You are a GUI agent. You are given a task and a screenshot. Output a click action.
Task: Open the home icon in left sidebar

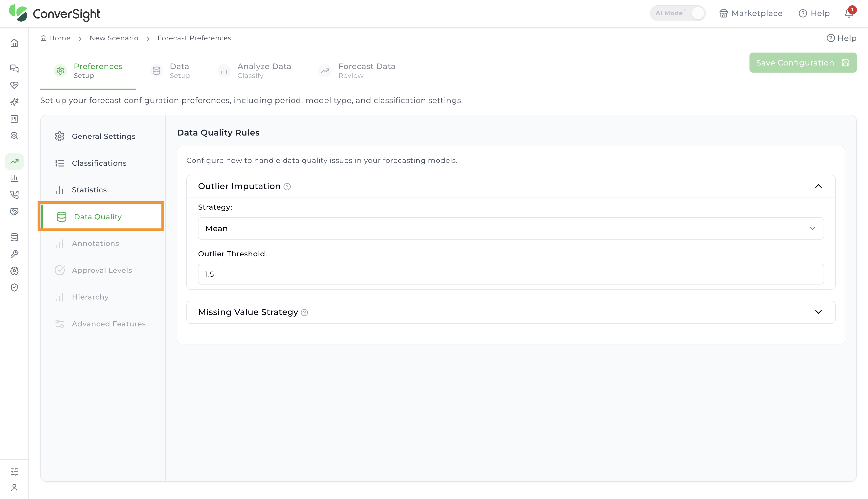pos(14,43)
